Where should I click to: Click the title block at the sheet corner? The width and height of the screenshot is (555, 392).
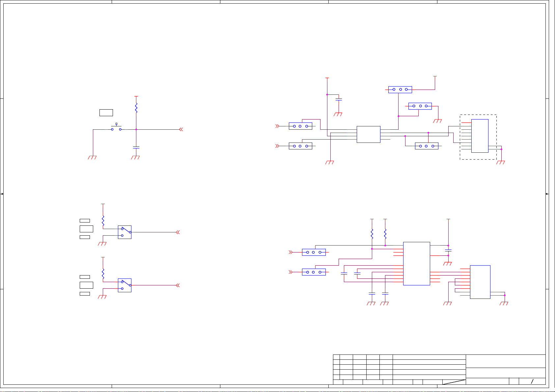(x=439, y=370)
